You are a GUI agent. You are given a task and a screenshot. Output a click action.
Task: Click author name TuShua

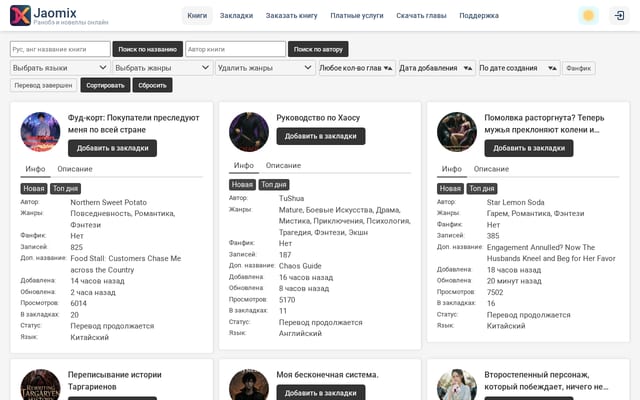(291, 198)
